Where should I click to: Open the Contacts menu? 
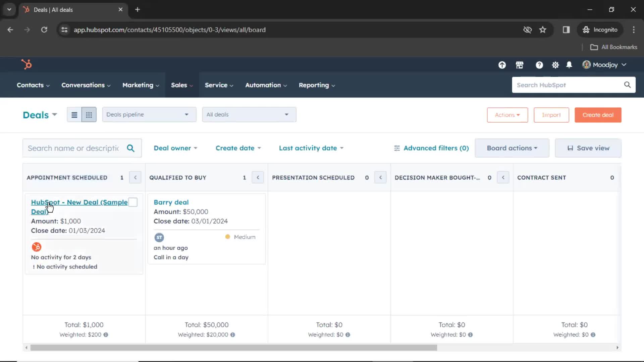[x=33, y=85]
